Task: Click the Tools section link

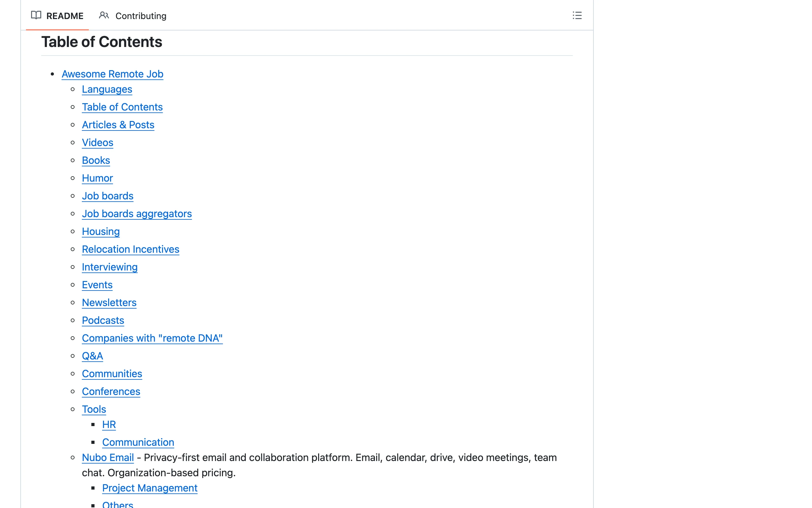Action: pos(94,410)
